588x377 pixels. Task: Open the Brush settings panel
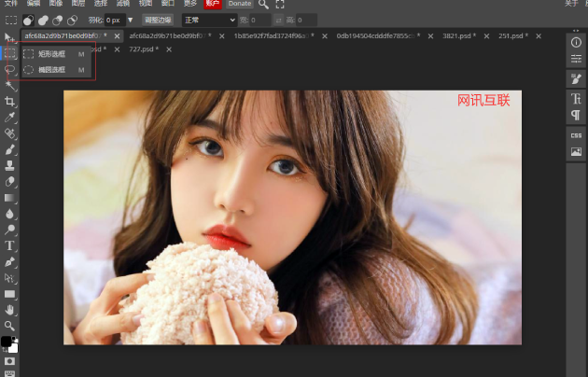tap(576, 79)
